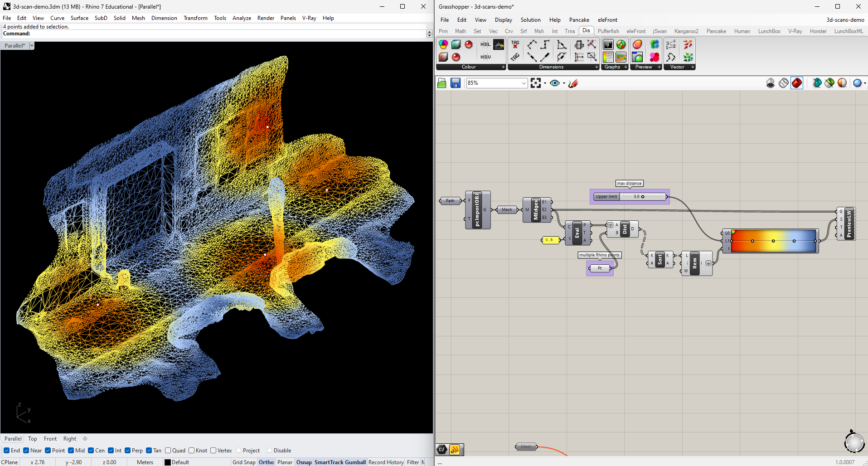This screenshot has height=466, width=868.
Task: Click the Custom Preview icon in Preview panel
Action: coord(637,44)
